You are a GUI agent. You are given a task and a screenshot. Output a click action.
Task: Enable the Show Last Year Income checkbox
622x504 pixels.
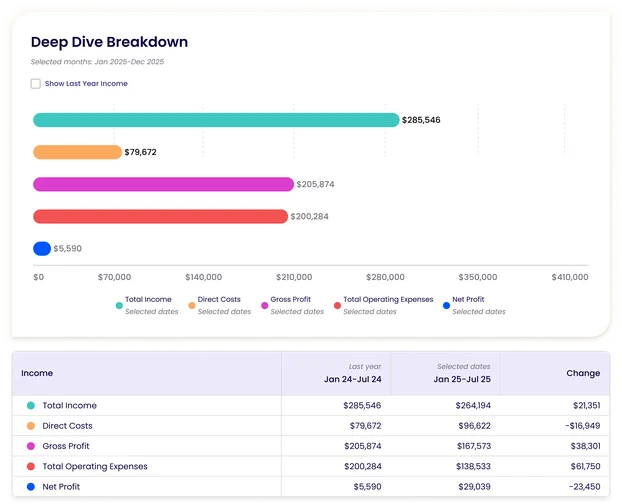(36, 84)
